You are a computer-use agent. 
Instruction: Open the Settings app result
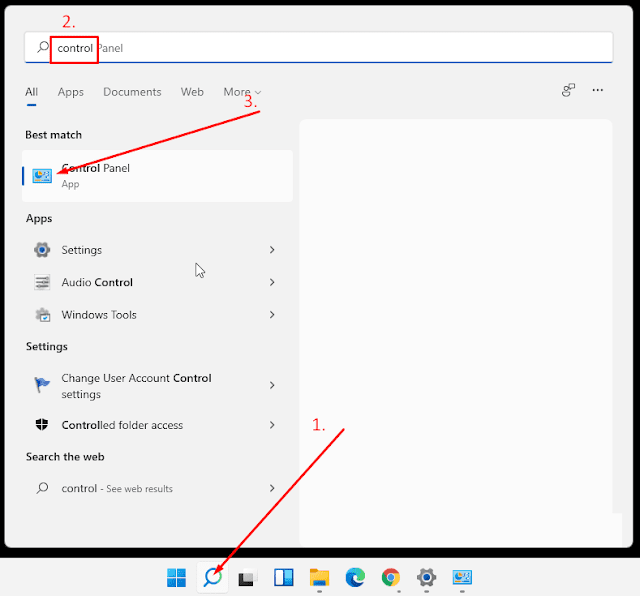(158, 250)
